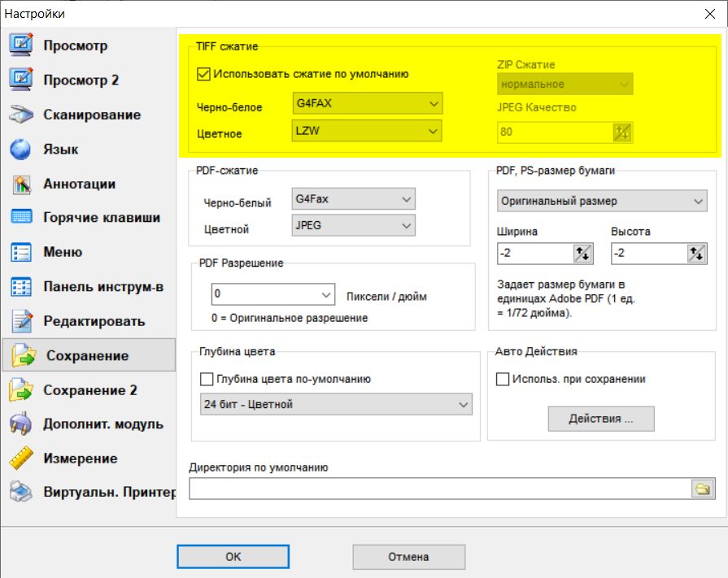Open ZIP Сжатие нормальное dropdown

(x=565, y=84)
